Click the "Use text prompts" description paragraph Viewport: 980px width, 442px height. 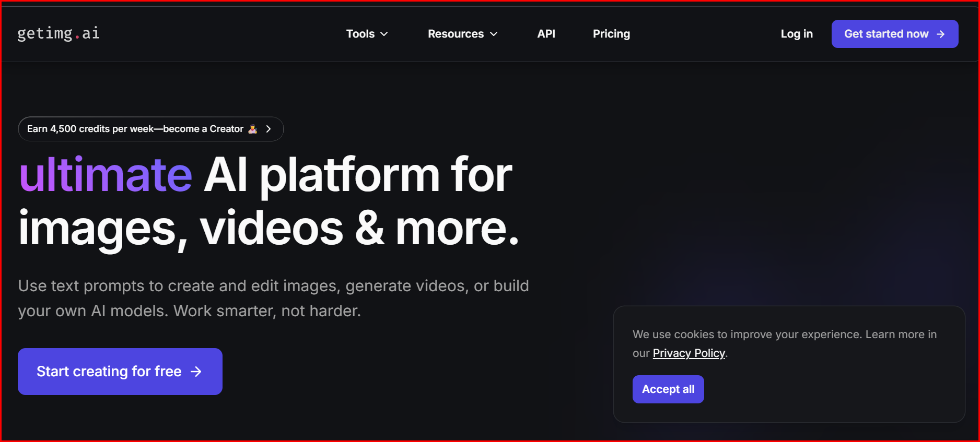pos(273,298)
